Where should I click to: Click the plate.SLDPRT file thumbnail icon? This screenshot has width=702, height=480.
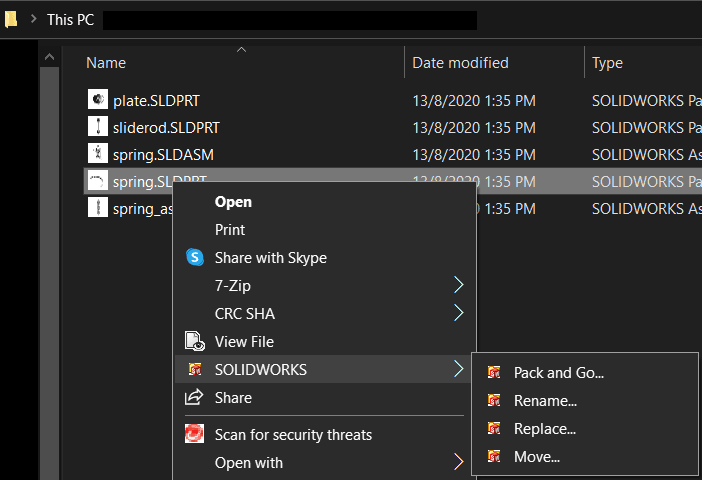pyautogui.click(x=98, y=99)
